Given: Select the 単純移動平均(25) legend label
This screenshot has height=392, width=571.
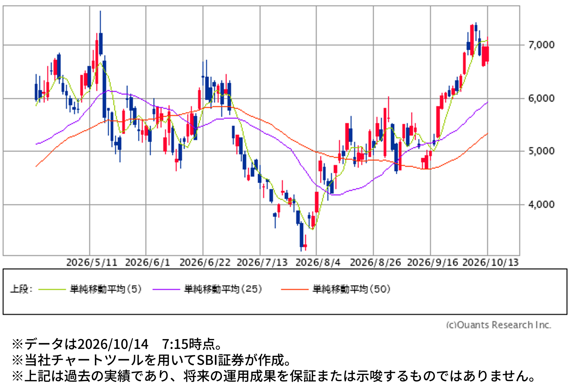Looking at the screenshot, I should pos(223,289).
